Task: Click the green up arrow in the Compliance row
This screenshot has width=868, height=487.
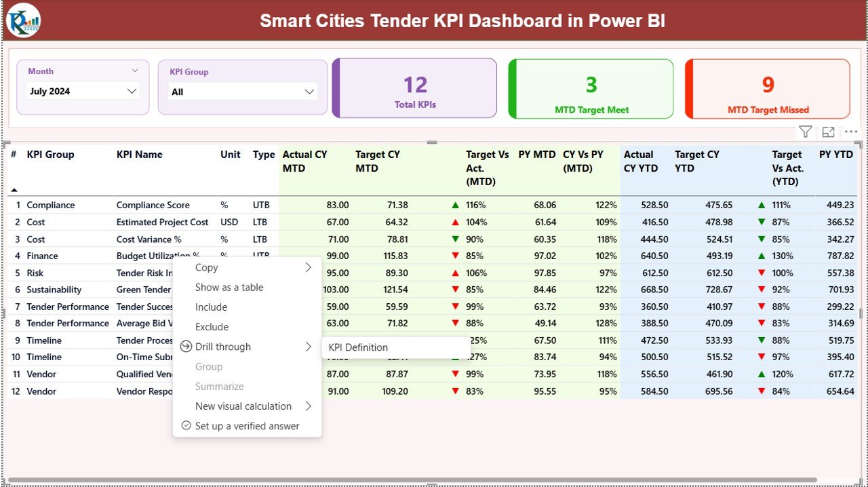Action: point(455,205)
